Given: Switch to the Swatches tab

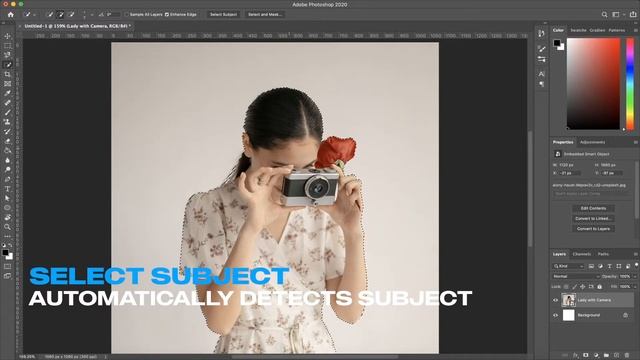Looking at the screenshot, I should (578, 30).
